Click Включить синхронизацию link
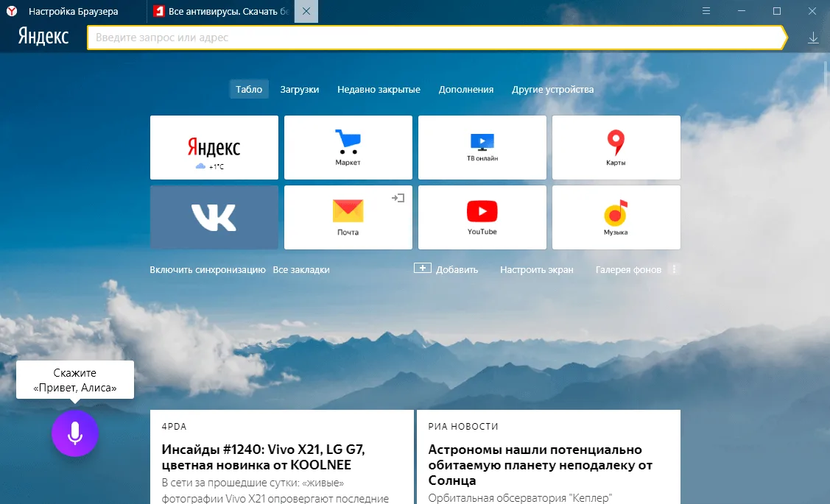 pos(208,270)
